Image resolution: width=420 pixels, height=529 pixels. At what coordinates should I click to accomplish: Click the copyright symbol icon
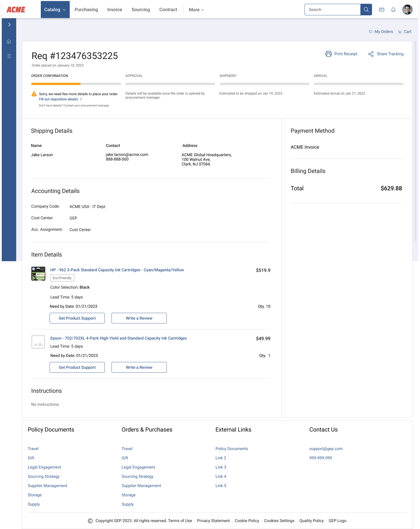coord(90,521)
